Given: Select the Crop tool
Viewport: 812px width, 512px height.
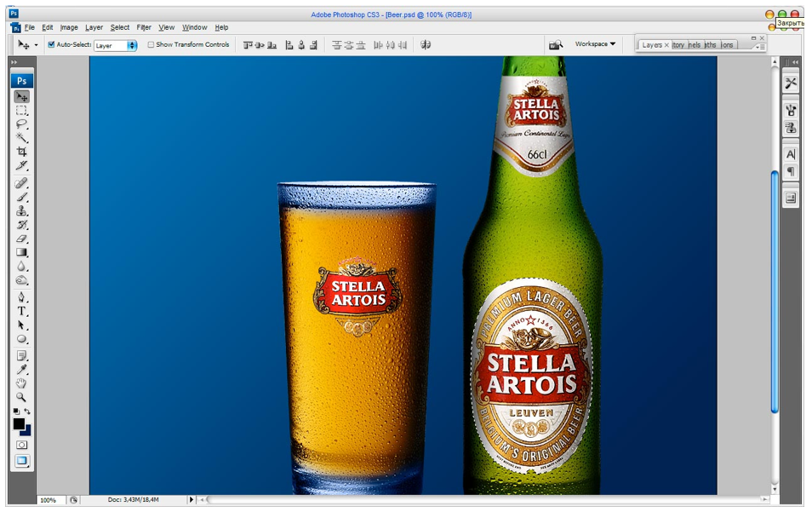Looking at the screenshot, I should tap(22, 152).
